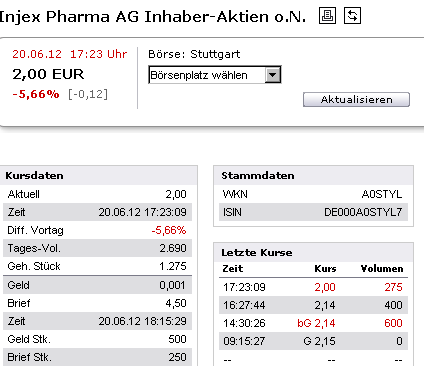Click the Zeit column header in Letzte Kurse
Viewport: 424px width, 366px height.
tap(233, 269)
